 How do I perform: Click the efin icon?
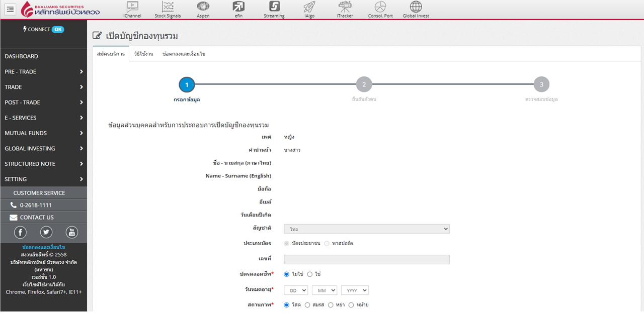(238, 7)
